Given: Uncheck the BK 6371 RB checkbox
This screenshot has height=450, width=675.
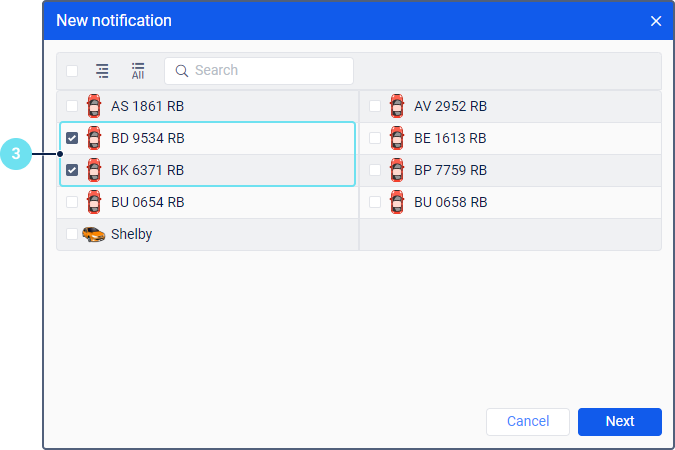Looking at the screenshot, I should point(72,170).
